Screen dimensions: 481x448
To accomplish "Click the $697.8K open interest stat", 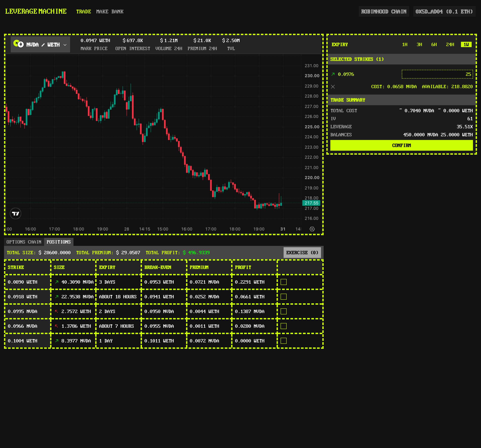I will click(133, 41).
